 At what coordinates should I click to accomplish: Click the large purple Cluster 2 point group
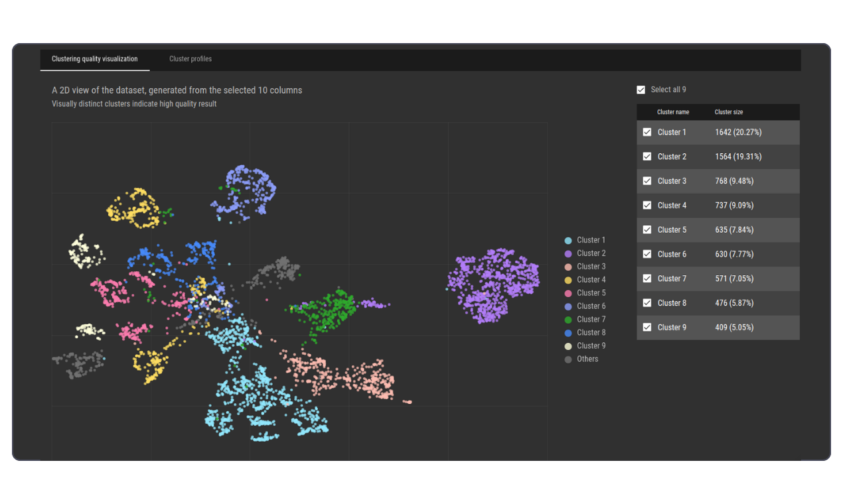pyautogui.click(x=493, y=285)
